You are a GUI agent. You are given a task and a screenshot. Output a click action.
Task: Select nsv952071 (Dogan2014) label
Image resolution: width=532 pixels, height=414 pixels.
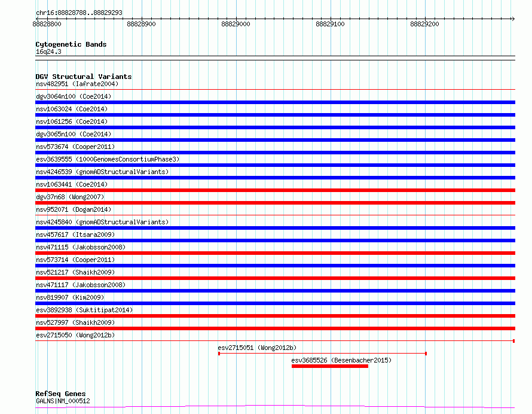(74, 209)
